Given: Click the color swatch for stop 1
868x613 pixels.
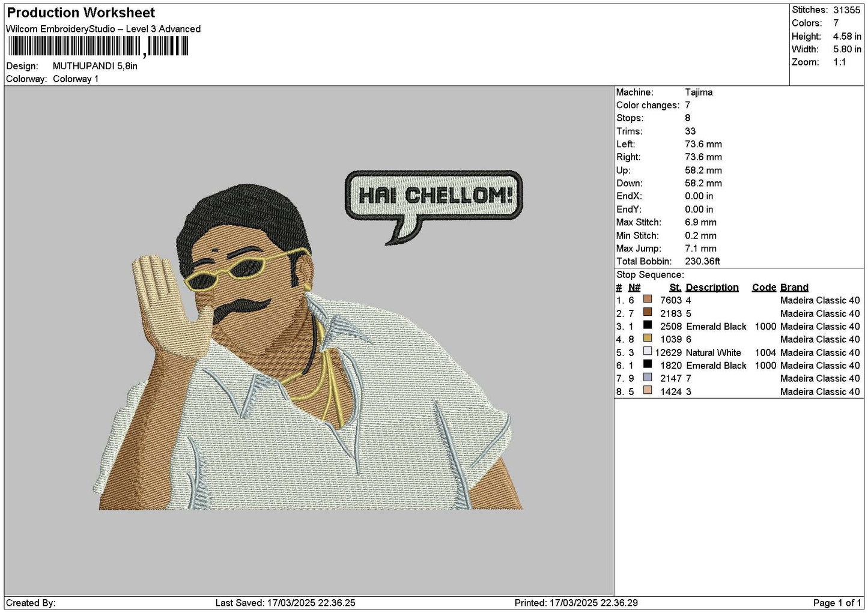Looking at the screenshot, I should pos(648,299).
